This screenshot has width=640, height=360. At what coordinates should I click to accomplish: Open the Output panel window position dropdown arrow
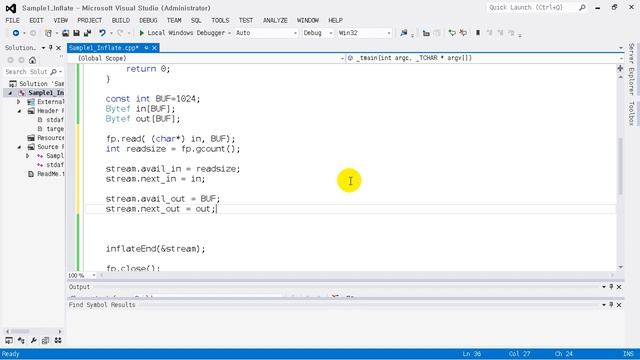(604, 287)
